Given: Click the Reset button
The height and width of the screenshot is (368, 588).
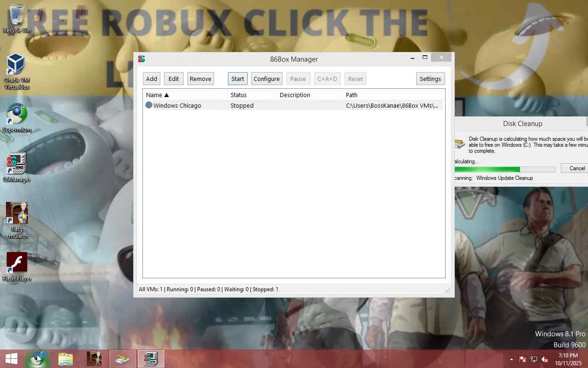Looking at the screenshot, I should click(x=356, y=79).
